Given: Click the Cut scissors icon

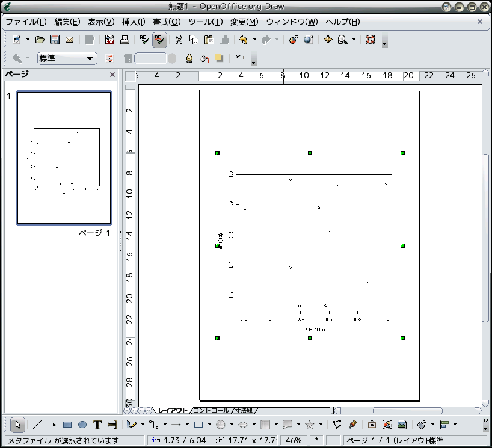Looking at the screenshot, I should [179, 40].
